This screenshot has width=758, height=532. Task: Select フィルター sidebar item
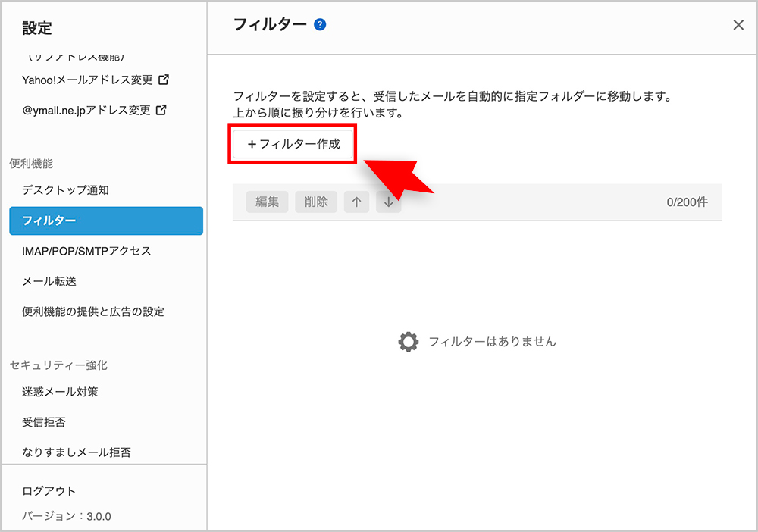point(106,221)
